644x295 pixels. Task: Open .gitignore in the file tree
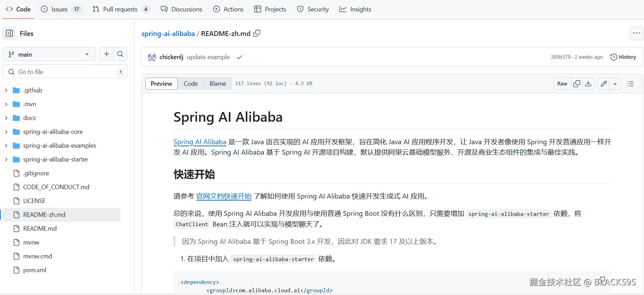pyautogui.click(x=36, y=173)
